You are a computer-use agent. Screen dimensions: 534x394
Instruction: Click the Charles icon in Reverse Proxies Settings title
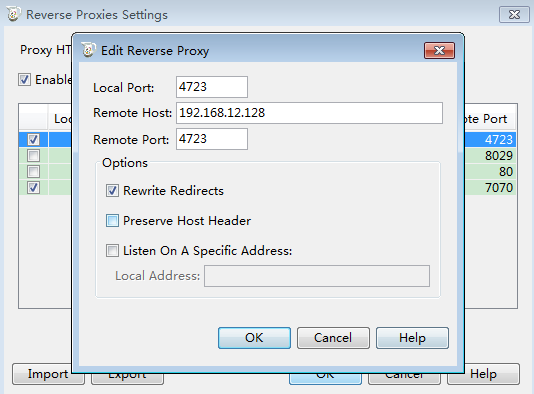tap(14, 14)
